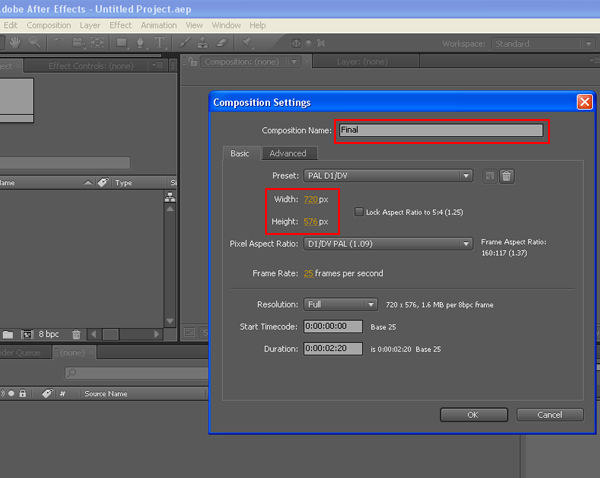This screenshot has height=478, width=600.
Task: Select the Zoom magnifier tool
Action: click(34, 42)
